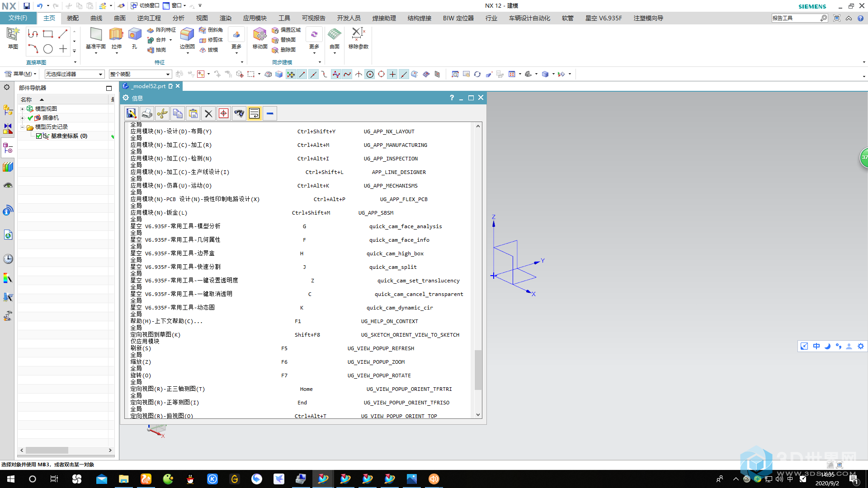868x488 pixels.
Task: Click the 边倒圆 edge blend icon
Action: pos(187,34)
